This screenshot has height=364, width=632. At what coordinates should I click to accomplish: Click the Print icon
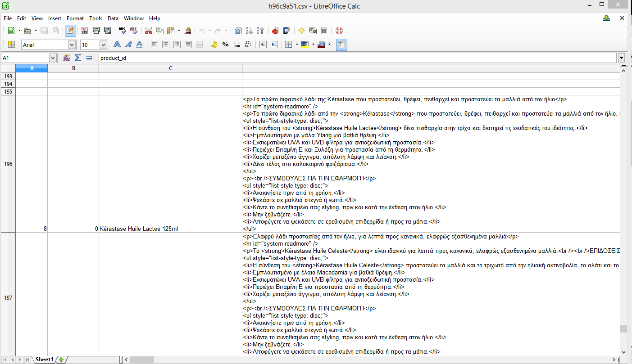(x=96, y=31)
